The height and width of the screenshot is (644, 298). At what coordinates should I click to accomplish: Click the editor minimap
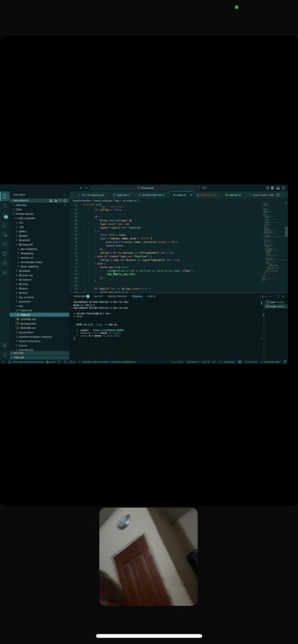273,242
